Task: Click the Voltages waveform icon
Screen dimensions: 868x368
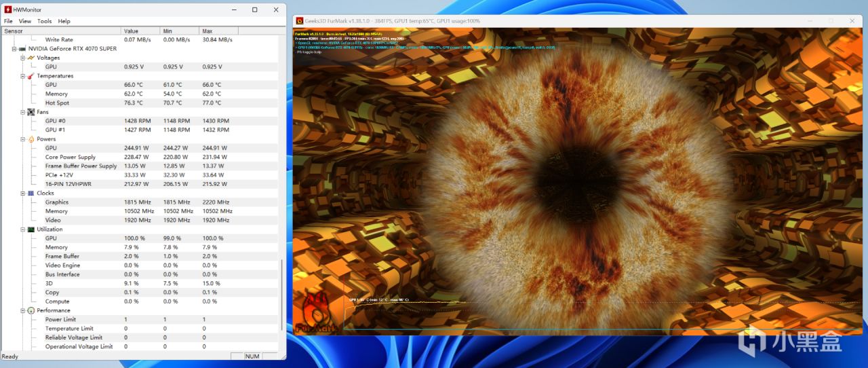Action: pos(31,58)
